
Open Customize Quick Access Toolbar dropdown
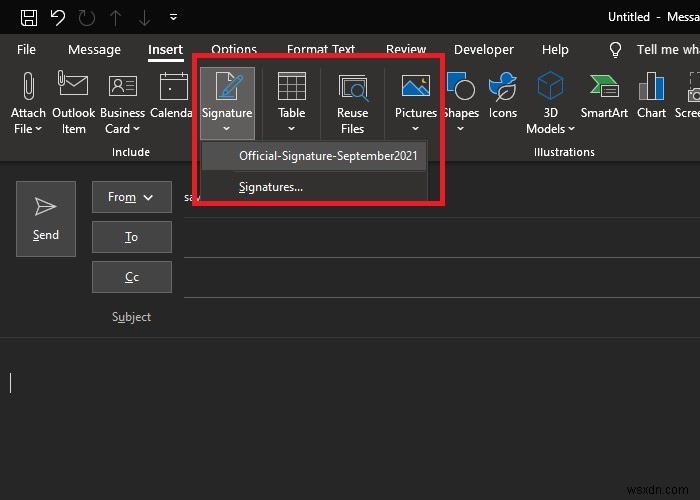coord(173,17)
